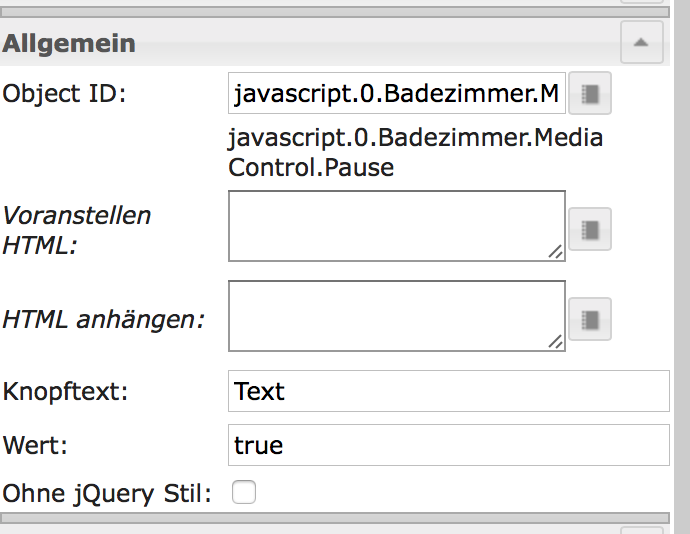Click the Knopftext field containing Text
Screen dimensions: 690x534
pos(448,391)
